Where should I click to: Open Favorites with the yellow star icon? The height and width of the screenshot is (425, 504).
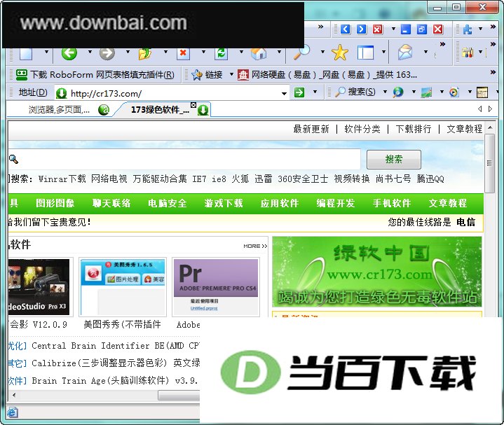[340, 53]
